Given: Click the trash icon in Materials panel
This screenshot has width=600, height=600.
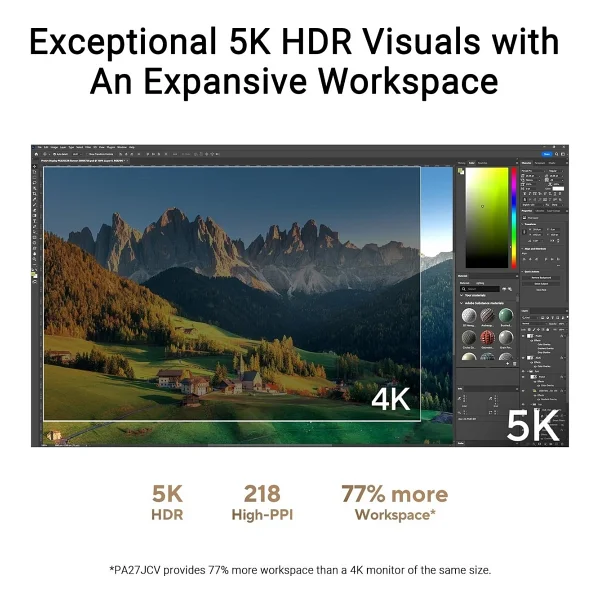Looking at the screenshot, I should 514,364.
